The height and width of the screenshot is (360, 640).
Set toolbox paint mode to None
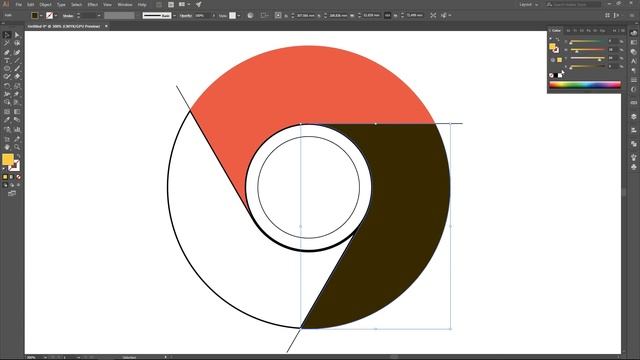point(18,177)
